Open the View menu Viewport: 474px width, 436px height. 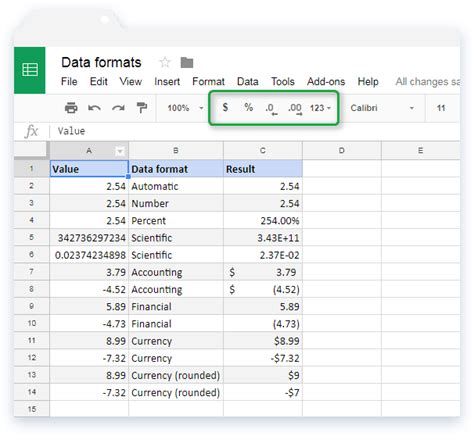click(131, 82)
